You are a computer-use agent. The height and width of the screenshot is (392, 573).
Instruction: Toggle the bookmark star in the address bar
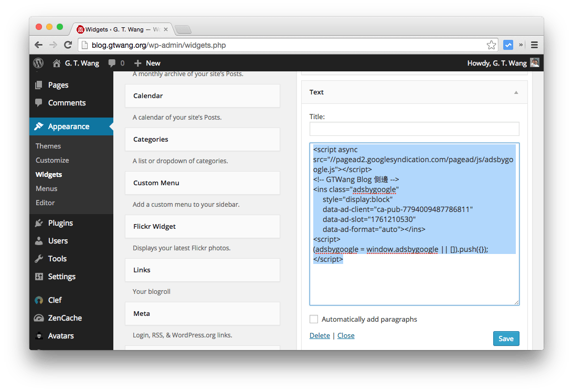tap(491, 45)
